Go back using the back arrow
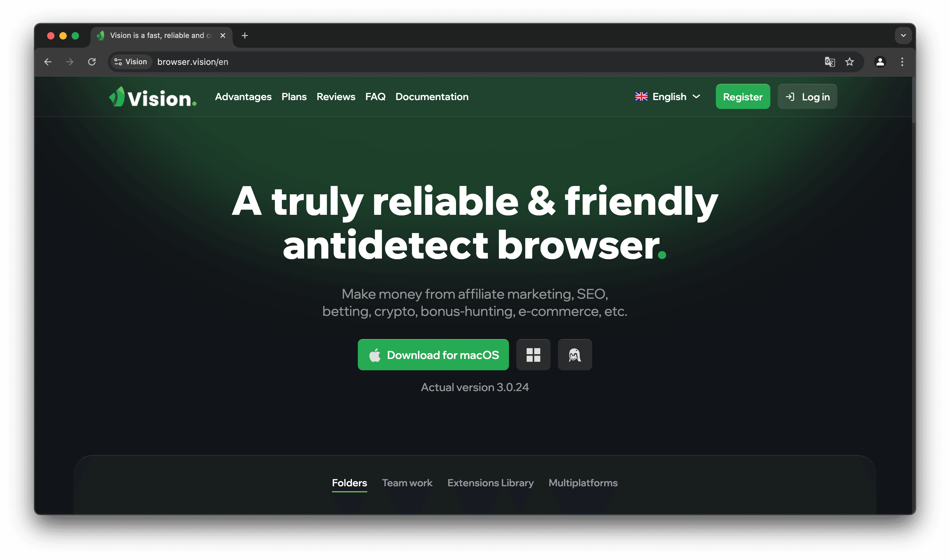The image size is (950, 560). (x=48, y=62)
